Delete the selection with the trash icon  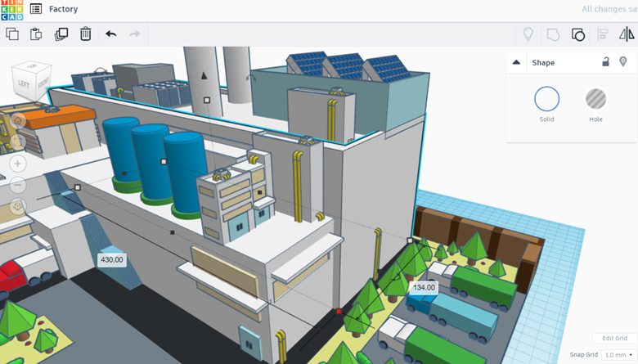tap(85, 34)
